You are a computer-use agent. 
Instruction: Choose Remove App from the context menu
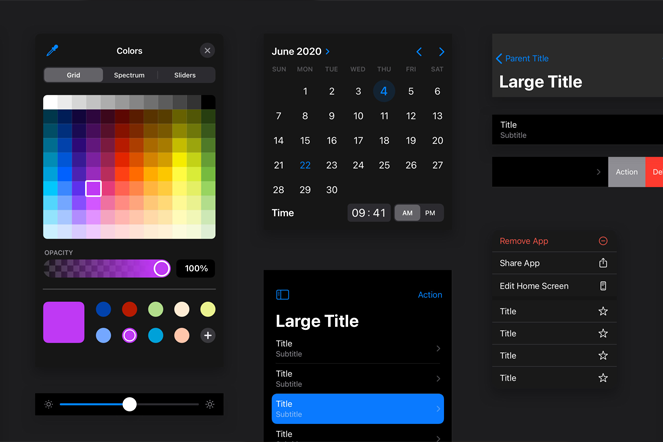coord(554,241)
